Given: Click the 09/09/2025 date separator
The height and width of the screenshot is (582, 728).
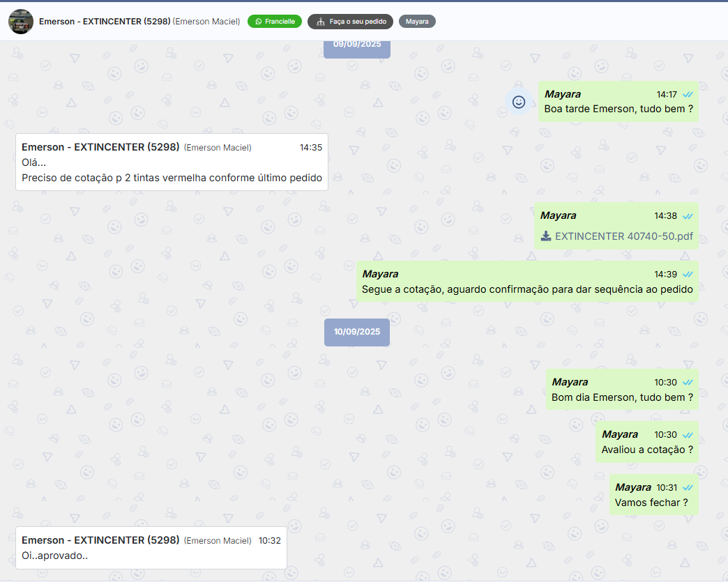Looking at the screenshot, I should click(x=357, y=46).
